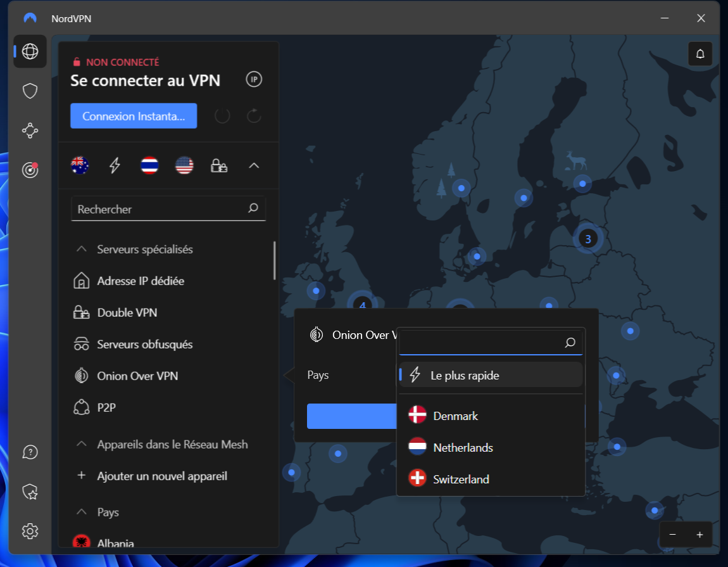Choose Netherlands from dropdown
The width and height of the screenshot is (728, 567).
tap(491, 447)
